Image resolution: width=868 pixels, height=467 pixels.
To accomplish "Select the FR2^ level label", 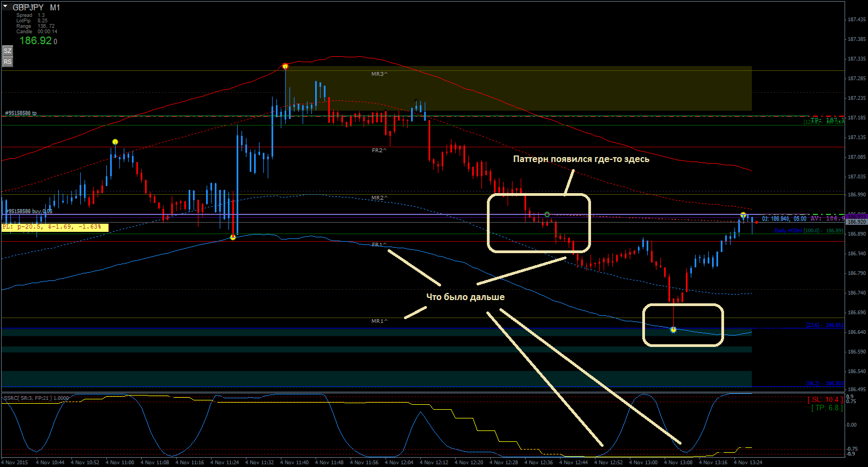I will [x=379, y=150].
